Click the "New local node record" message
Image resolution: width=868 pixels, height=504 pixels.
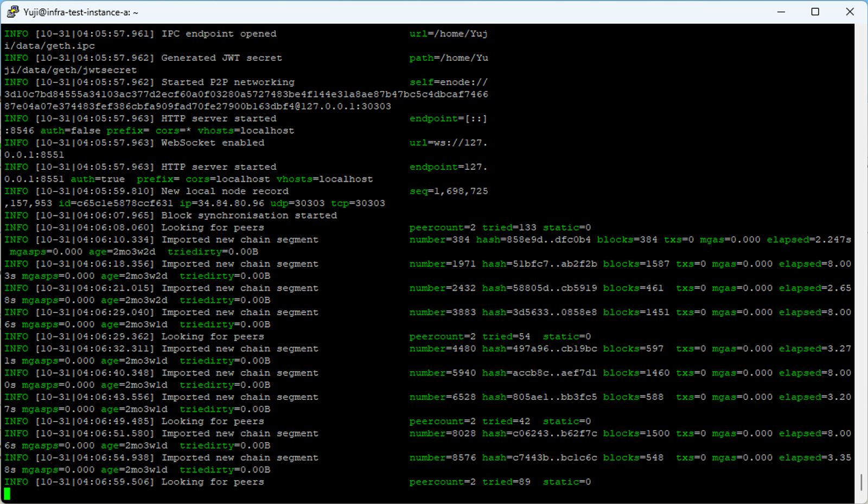tap(225, 191)
